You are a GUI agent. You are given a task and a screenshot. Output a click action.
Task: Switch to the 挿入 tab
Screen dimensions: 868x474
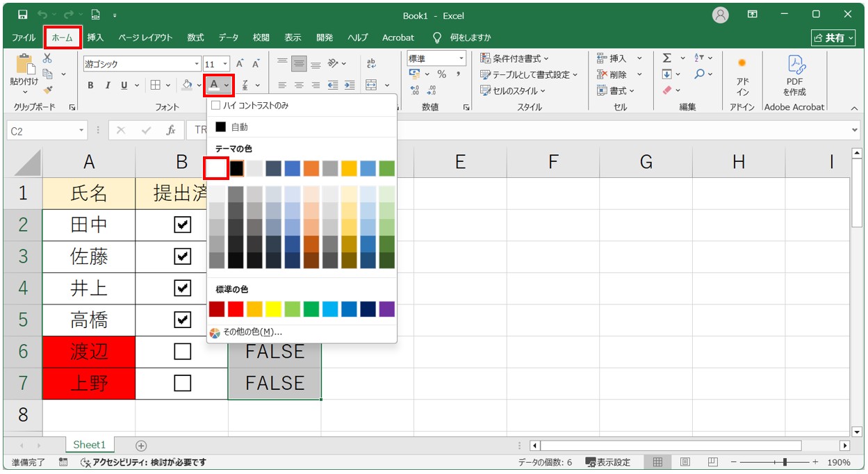tap(95, 38)
